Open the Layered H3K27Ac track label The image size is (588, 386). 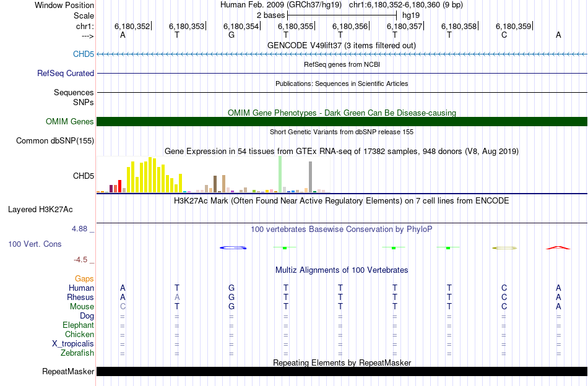[40, 210]
